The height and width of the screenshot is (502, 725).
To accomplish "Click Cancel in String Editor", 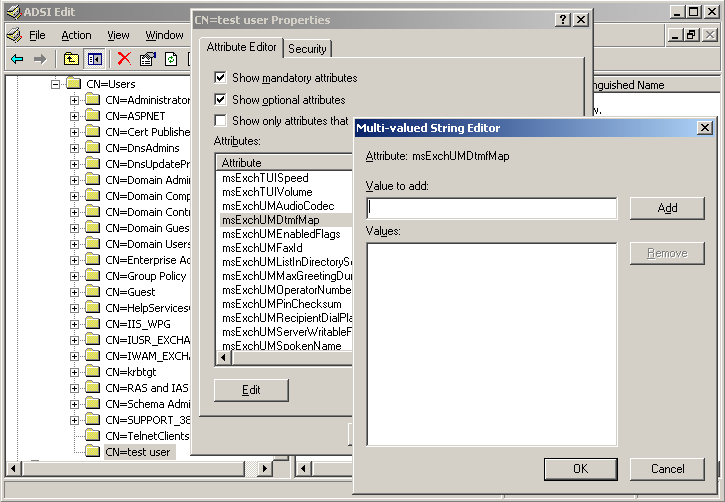I will tap(667, 469).
